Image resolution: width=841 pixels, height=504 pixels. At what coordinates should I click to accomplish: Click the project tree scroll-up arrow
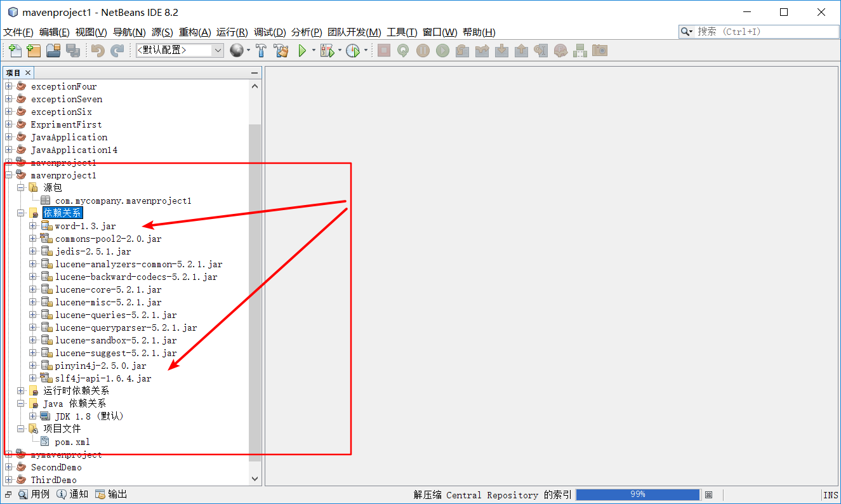point(255,86)
